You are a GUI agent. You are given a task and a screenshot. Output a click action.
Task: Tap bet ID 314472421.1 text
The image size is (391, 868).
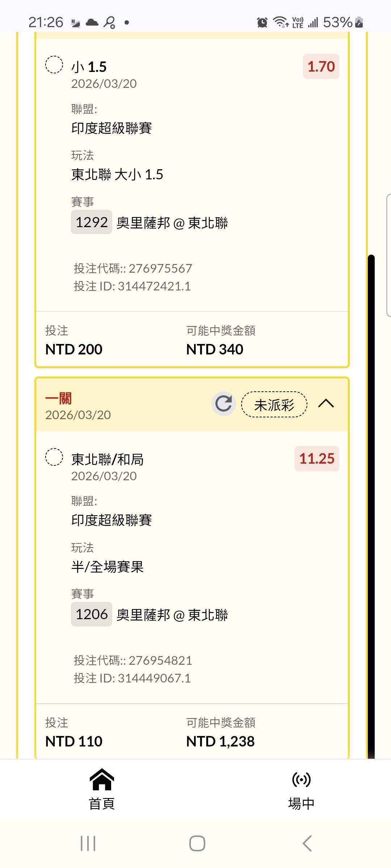(132, 286)
